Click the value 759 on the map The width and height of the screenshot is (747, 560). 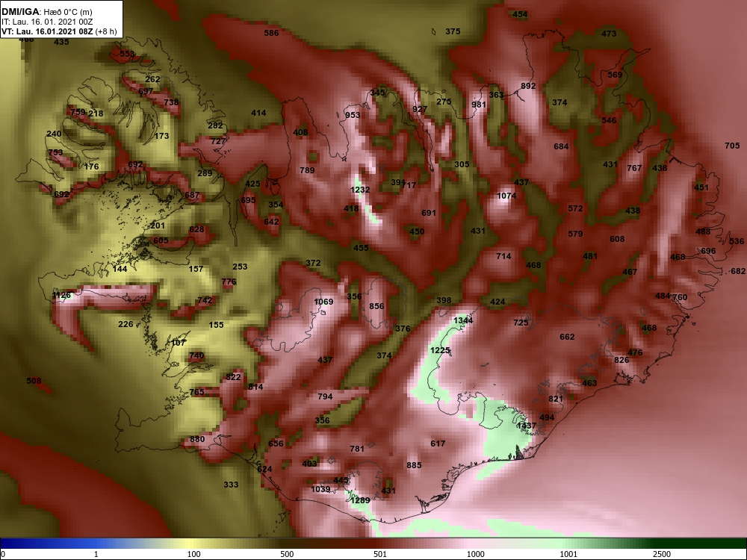tap(78, 113)
